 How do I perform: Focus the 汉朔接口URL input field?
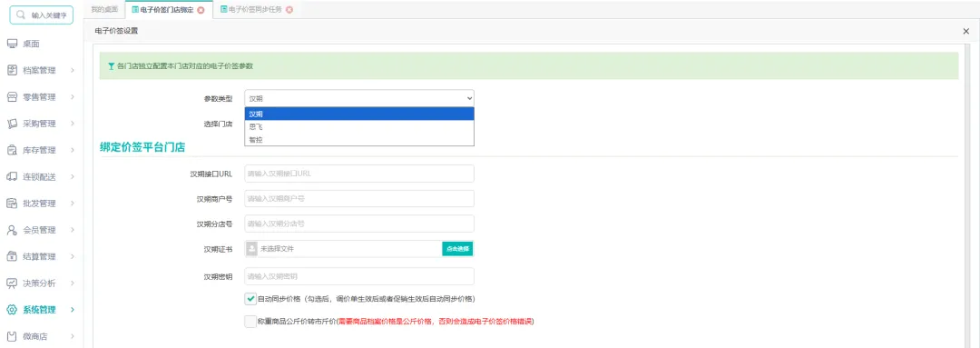[359, 174]
